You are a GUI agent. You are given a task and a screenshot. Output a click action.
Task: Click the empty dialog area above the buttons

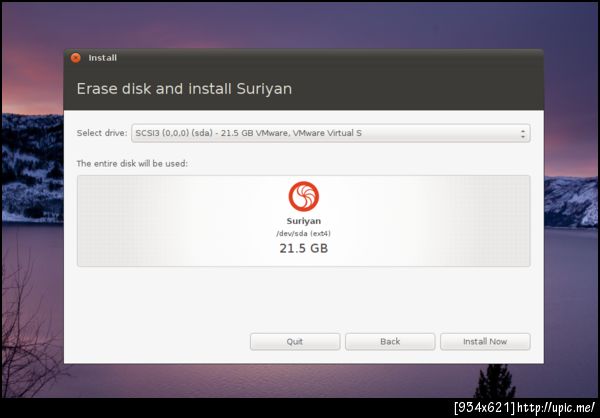[303, 299]
